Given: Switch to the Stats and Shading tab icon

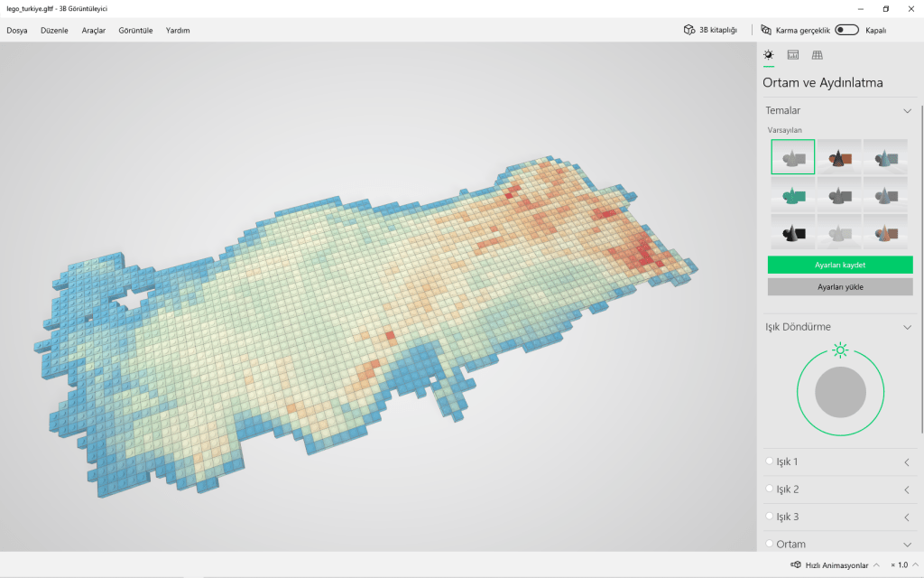Looking at the screenshot, I should coord(793,55).
